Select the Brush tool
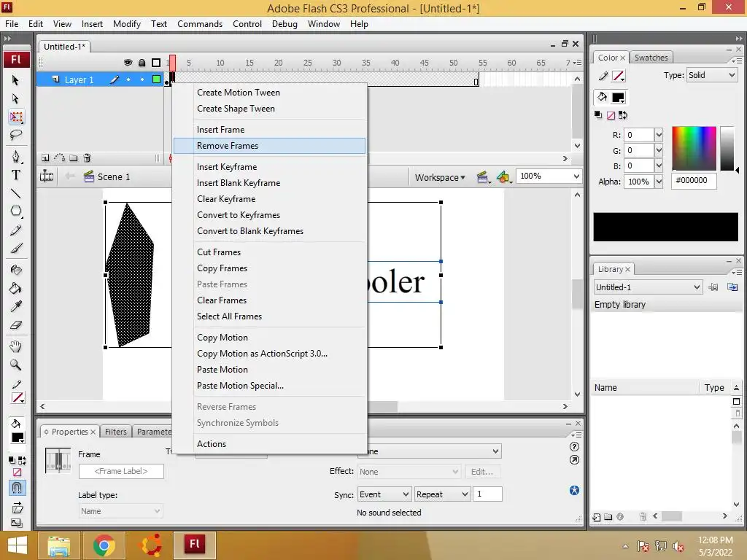The image size is (747, 560). [x=16, y=248]
